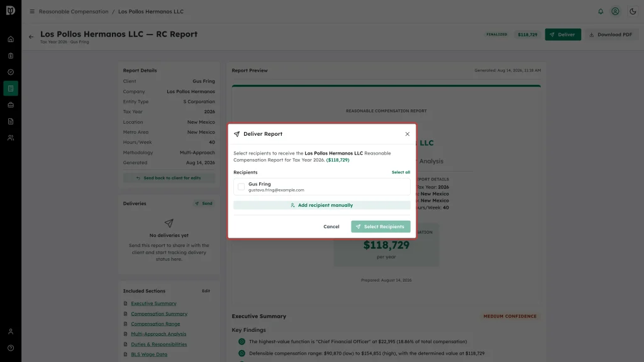Viewport: 644px width, 362px height.
Task: Open the help question mark icon
Action: coord(11,348)
